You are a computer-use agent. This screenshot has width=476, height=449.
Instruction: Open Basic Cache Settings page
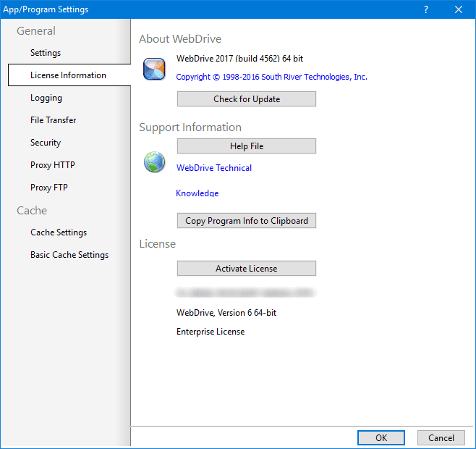(69, 255)
